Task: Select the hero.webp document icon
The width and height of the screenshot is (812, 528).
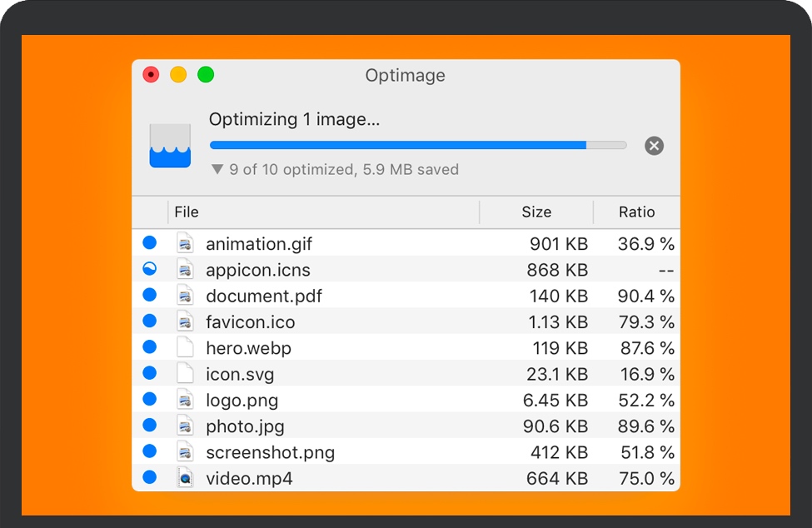Action: coord(185,347)
